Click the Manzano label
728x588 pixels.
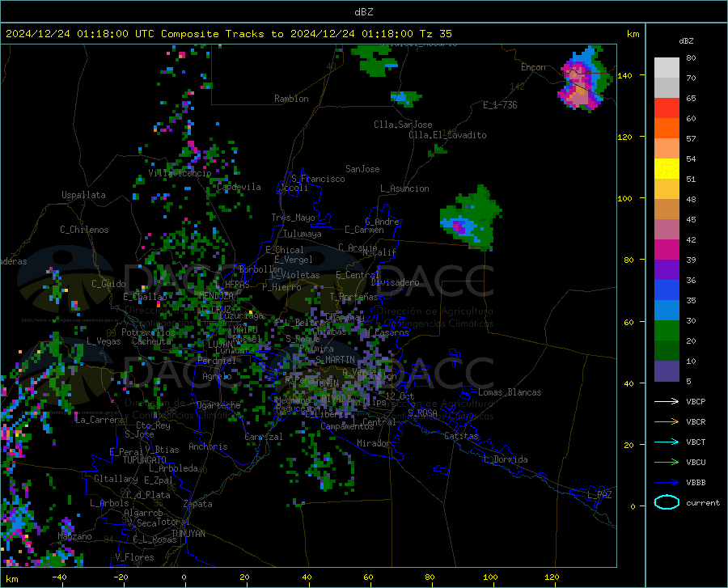tap(74, 536)
